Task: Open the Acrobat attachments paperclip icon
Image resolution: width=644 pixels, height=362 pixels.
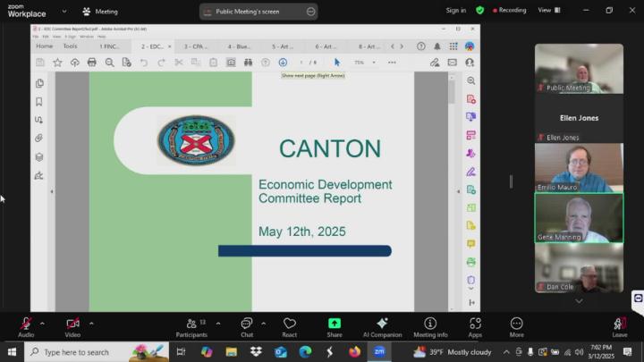Action: (x=39, y=138)
